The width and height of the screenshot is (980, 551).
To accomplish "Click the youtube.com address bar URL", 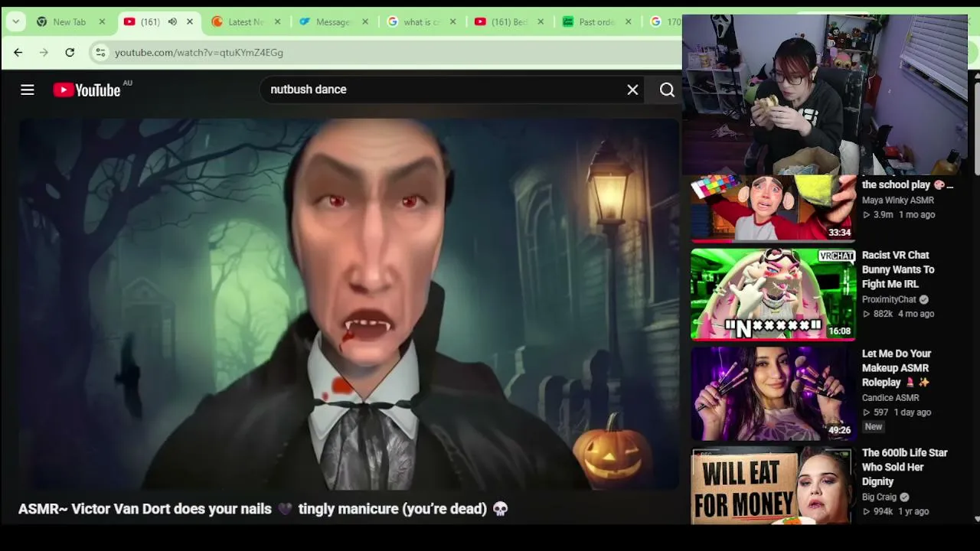I will coord(199,52).
